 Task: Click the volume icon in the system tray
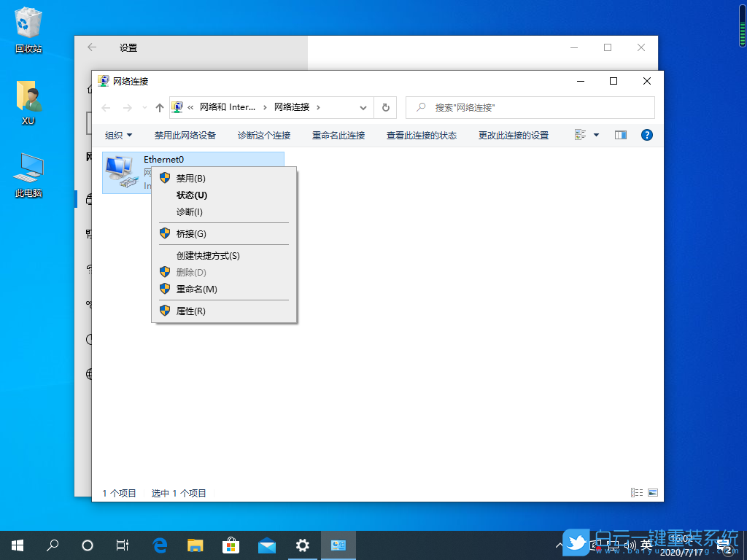pyautogui.click(x=632, y=545)
